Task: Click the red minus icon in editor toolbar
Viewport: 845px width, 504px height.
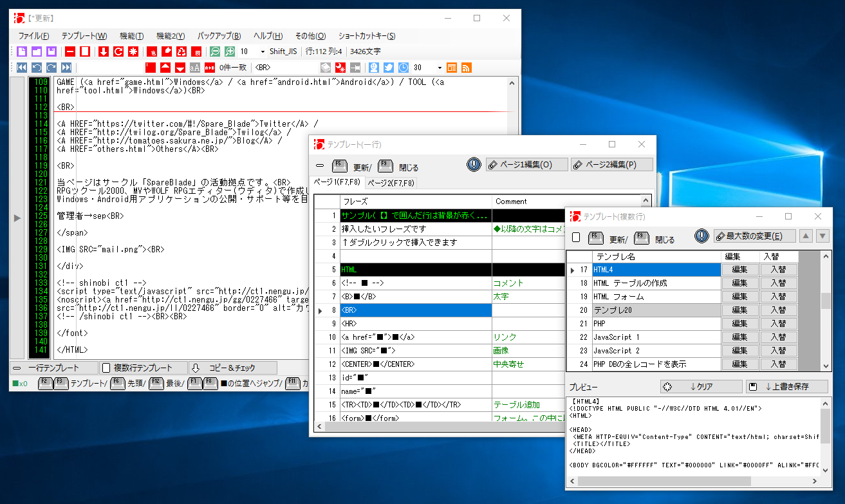Action: pos(70,51)
